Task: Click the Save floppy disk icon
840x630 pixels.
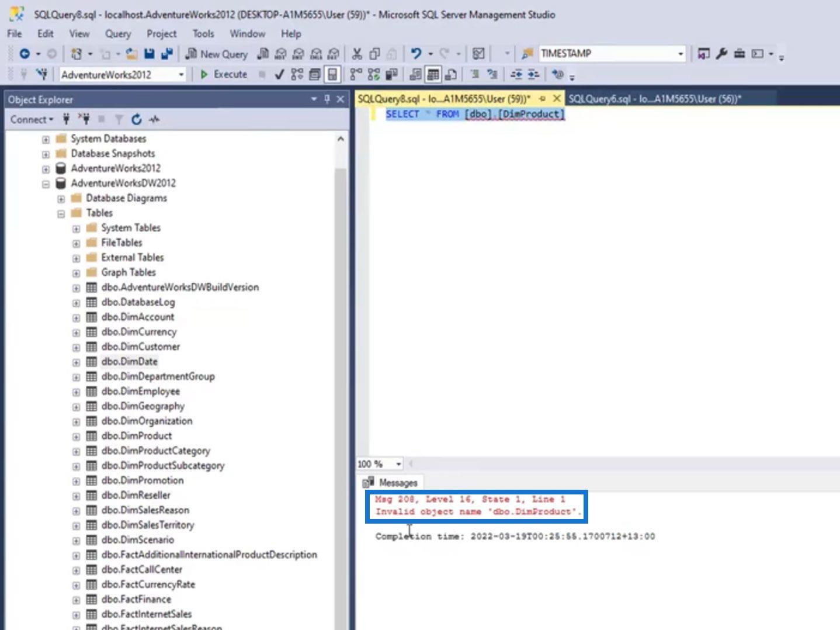Action: click(x=150, y=54)
